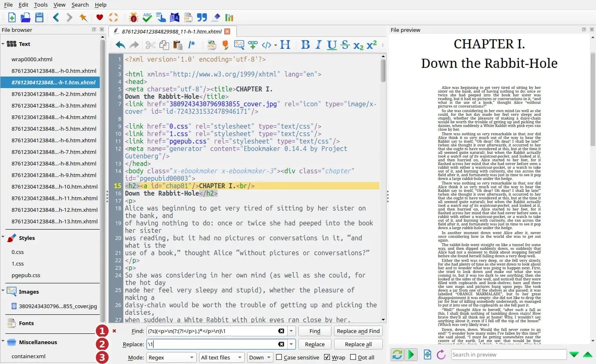Open the Tools menu
The height and width of the screenshot is (364, 596).
coord(41,5)
